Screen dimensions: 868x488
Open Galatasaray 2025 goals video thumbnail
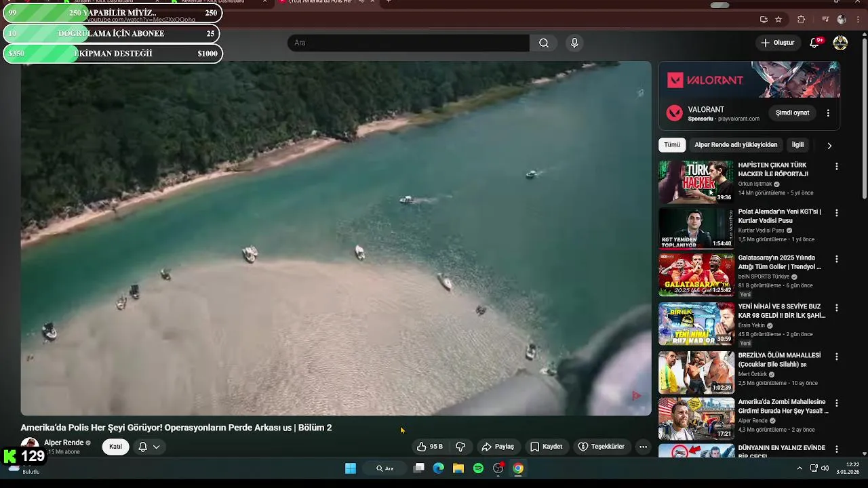(696, 275)
